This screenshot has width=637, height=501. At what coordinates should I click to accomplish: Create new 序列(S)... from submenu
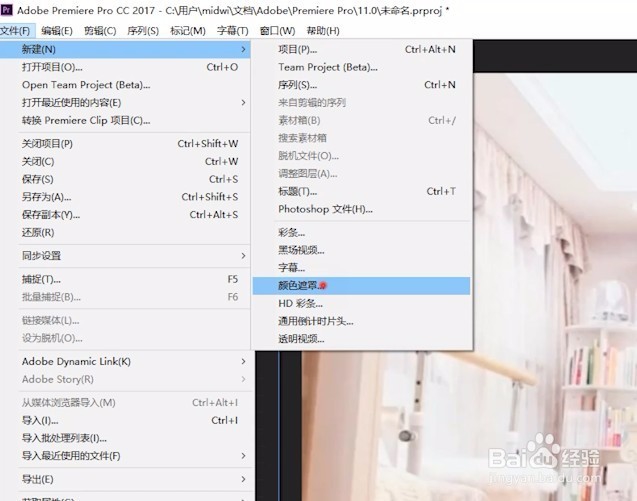pyautogui.click(x=362, y=85)
